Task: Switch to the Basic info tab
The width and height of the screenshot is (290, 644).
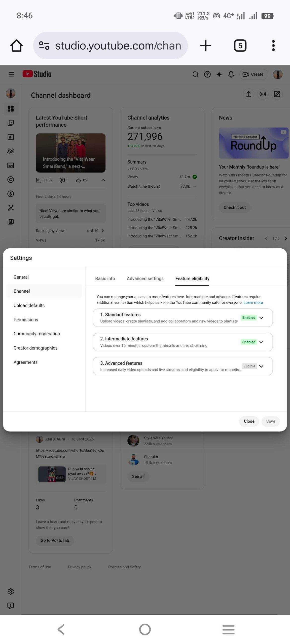Action: click(105, 278)
